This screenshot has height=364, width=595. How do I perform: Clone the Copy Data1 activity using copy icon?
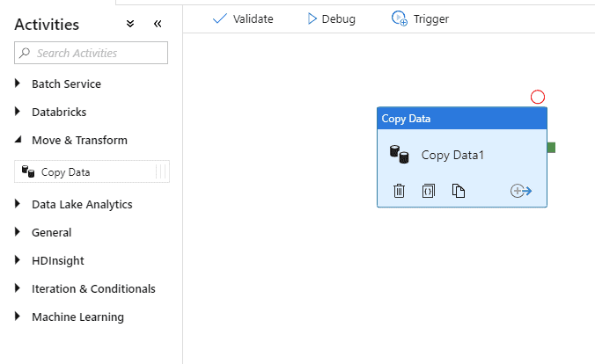tap(459, 191)
